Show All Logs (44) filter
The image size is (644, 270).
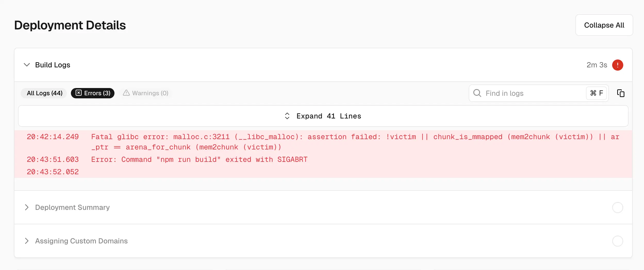pyautogui.click(x=44, y=93)
